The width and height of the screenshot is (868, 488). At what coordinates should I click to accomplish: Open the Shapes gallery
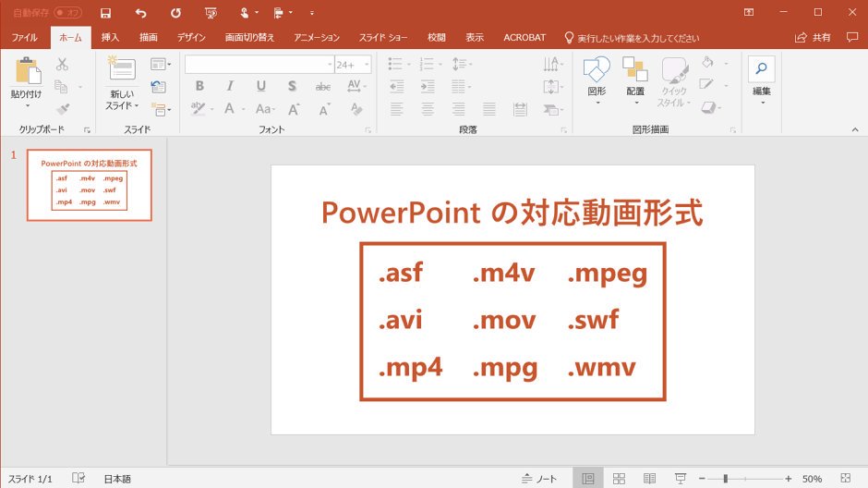coord(597,80)
